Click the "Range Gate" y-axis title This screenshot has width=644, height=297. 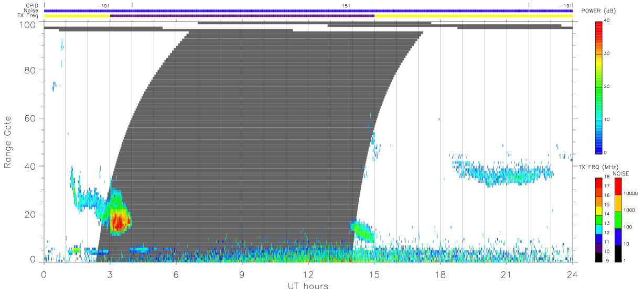pos(8,142)
